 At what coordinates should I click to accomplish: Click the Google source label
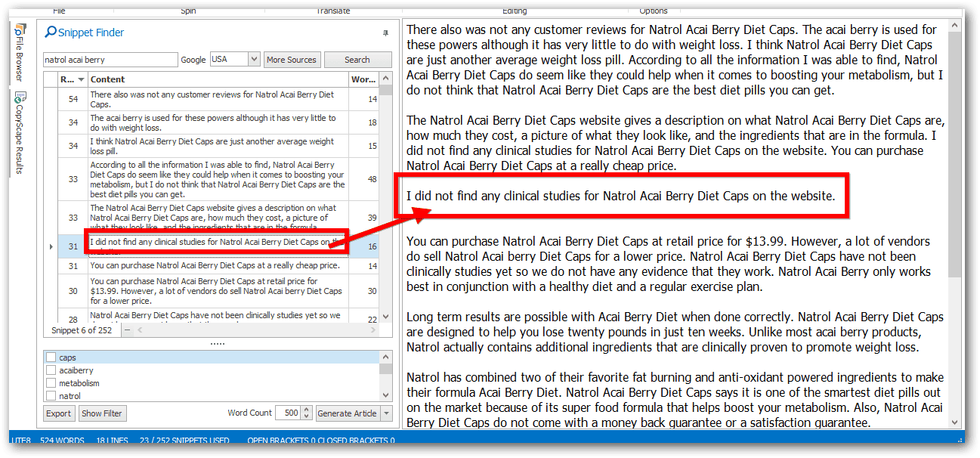193,60
